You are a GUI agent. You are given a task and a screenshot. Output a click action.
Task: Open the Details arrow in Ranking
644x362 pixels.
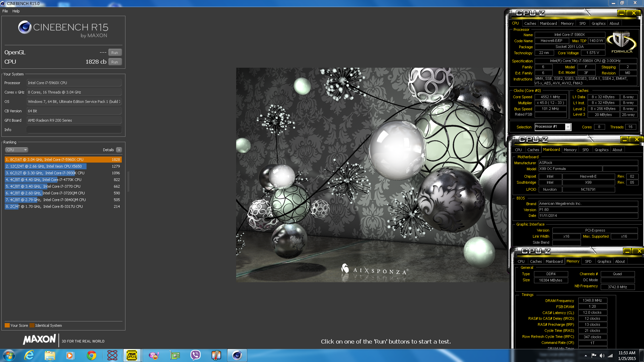click(119, 150)
